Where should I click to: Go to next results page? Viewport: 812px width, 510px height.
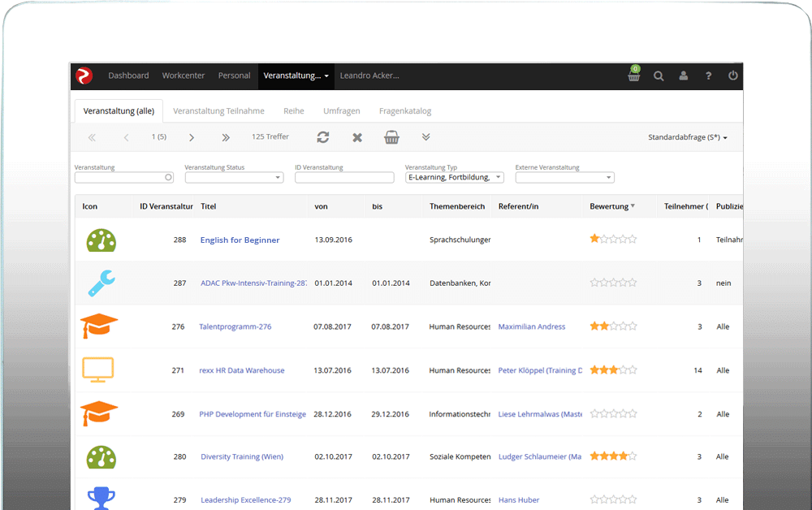click(192, 137)
